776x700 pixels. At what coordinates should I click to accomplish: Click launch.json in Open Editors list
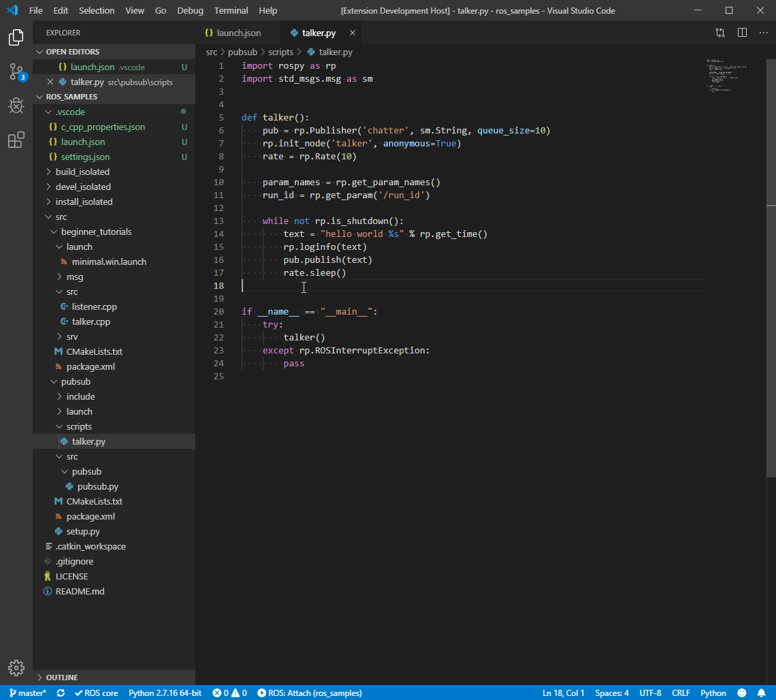pos(114,67)
